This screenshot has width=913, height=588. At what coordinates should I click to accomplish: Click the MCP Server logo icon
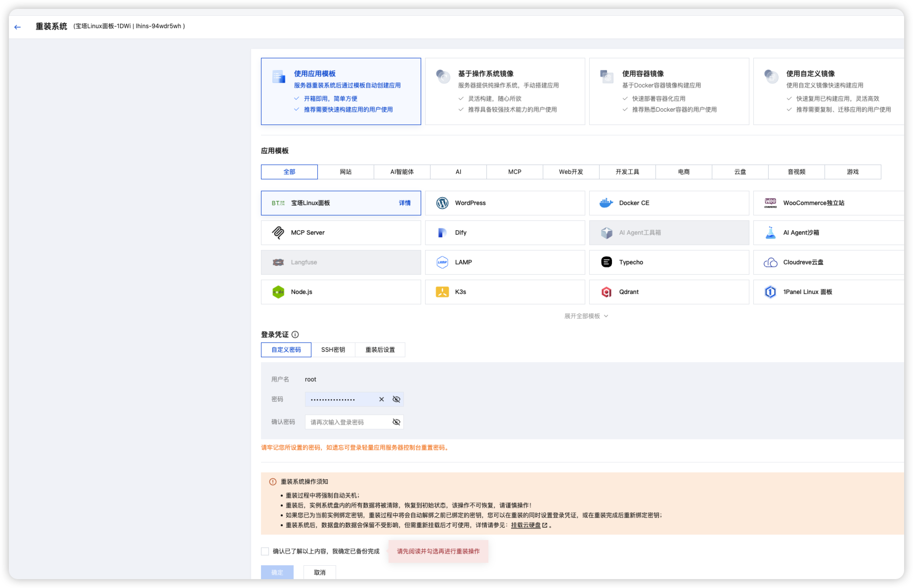point(278,233)
